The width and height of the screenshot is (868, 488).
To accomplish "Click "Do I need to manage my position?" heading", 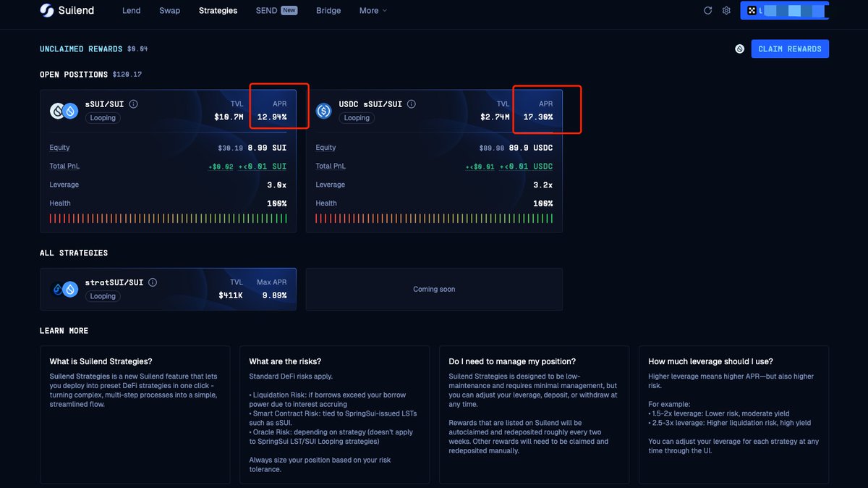I will (x=512, y=361).
